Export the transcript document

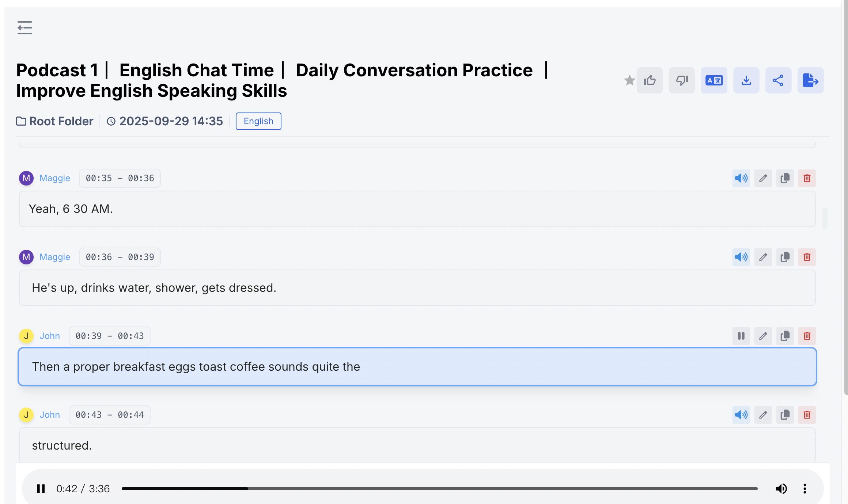[811, 80]
